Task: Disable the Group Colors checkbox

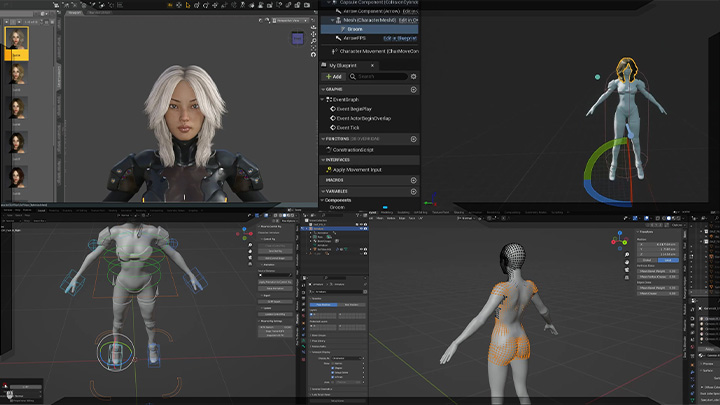Action: click(x=332, y=372)
